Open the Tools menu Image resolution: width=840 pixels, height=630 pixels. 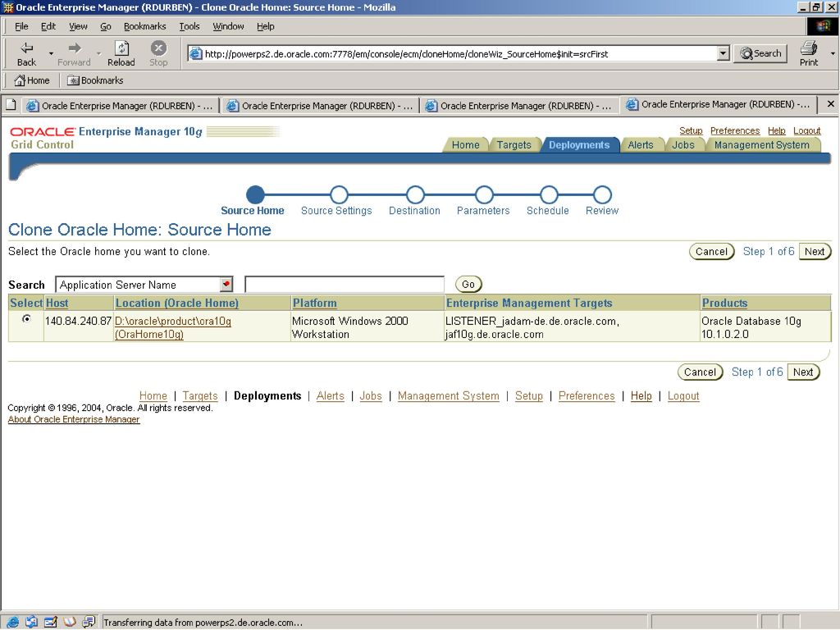pyautogui.click(x=189, y=26)
